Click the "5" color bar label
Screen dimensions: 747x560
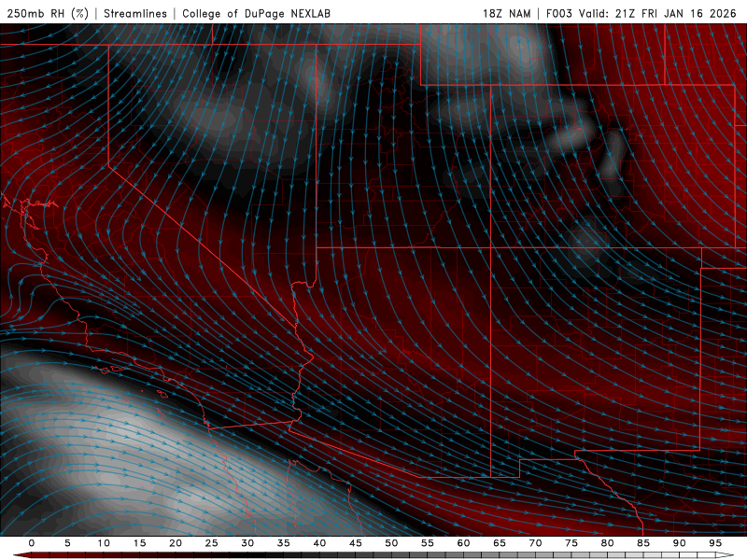click(x=67, y=543)
